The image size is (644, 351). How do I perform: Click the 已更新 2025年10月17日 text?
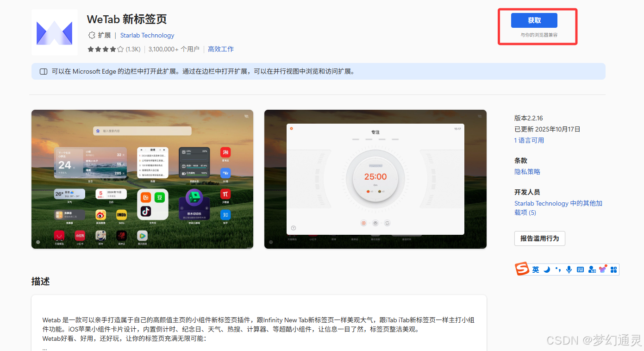tap(547, 129)
